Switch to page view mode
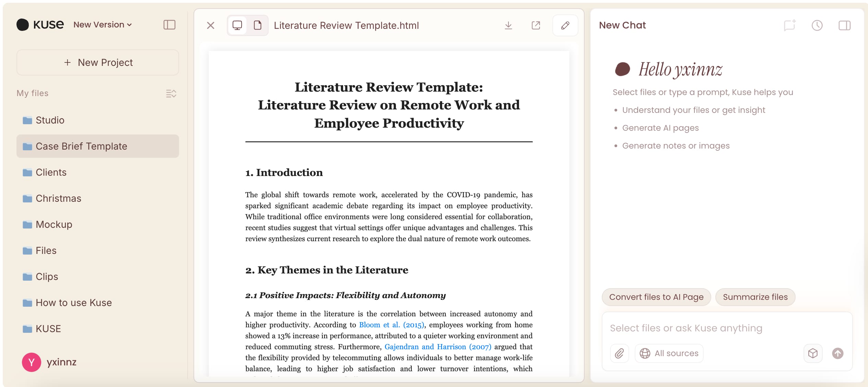The image size is (868, 387). (x=257, y=25)
